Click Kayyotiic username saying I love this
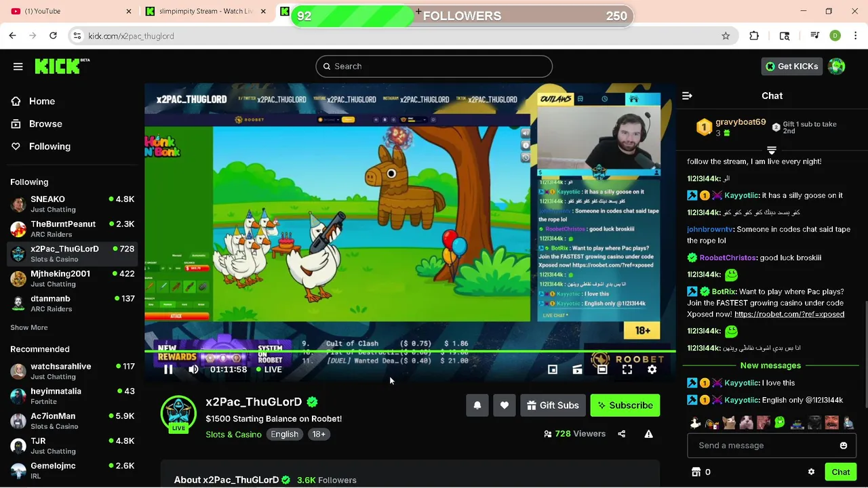 [x=741, y=383]
